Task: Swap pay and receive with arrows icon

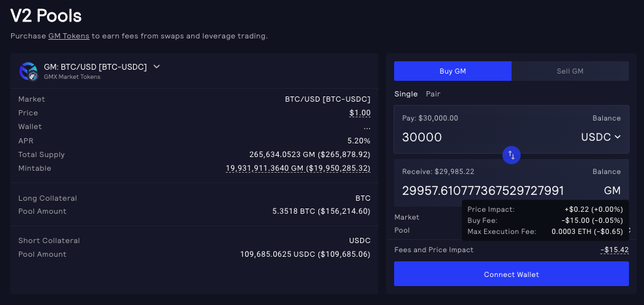Action: point(512,155)
